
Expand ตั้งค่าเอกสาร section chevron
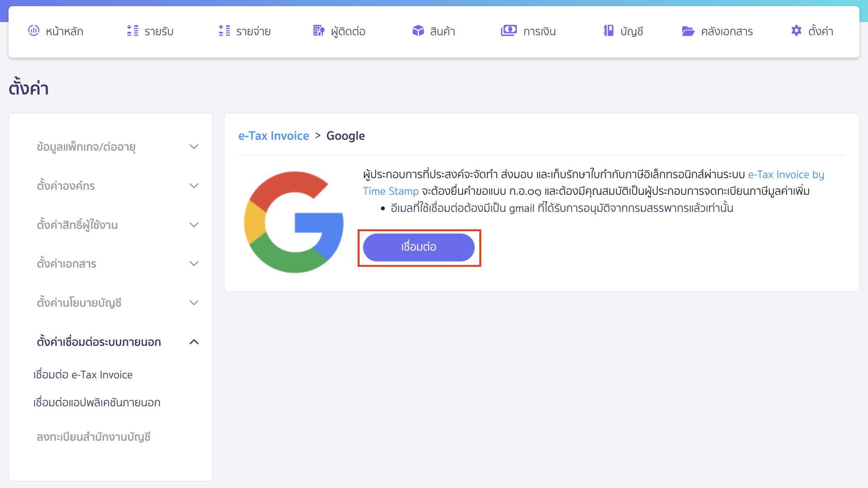click(194, 264)
